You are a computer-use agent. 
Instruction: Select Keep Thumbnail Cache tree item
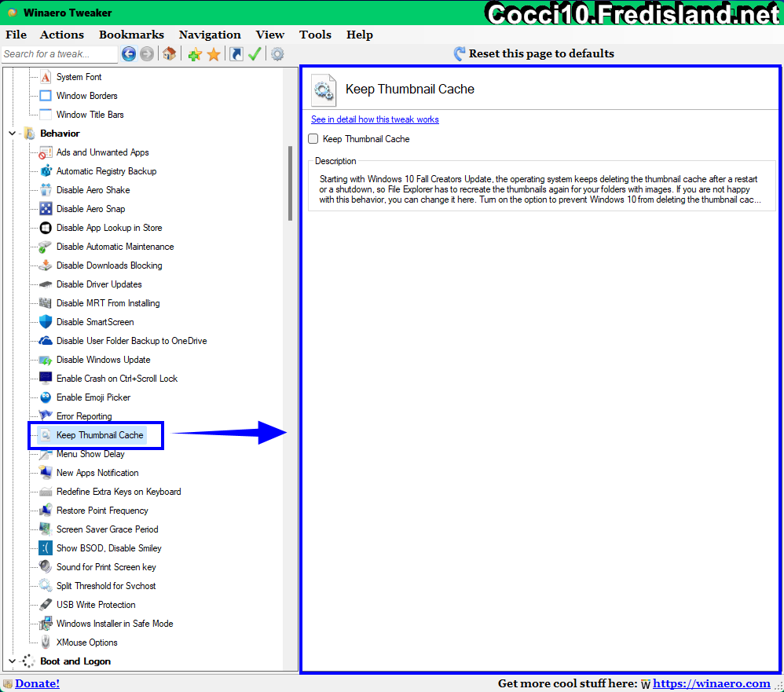[100, 435]
